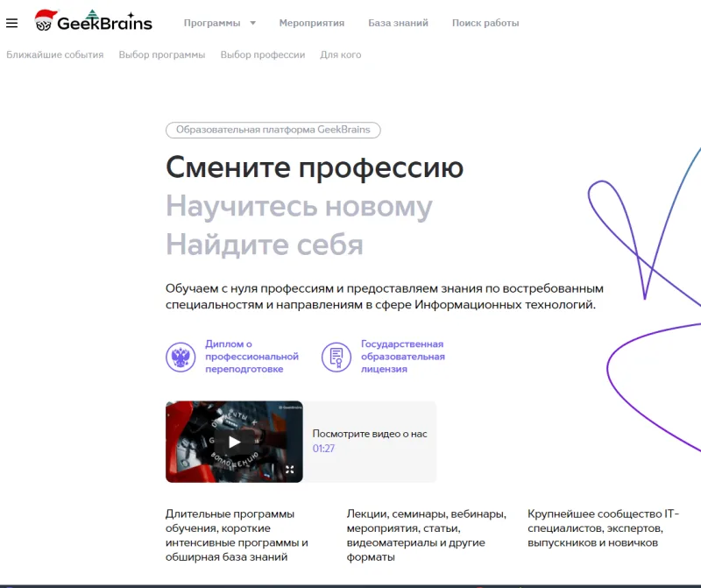
Task: Click the Крупнейшее сообщество IT-специалистов paragraph
Action: pos(603,528)
